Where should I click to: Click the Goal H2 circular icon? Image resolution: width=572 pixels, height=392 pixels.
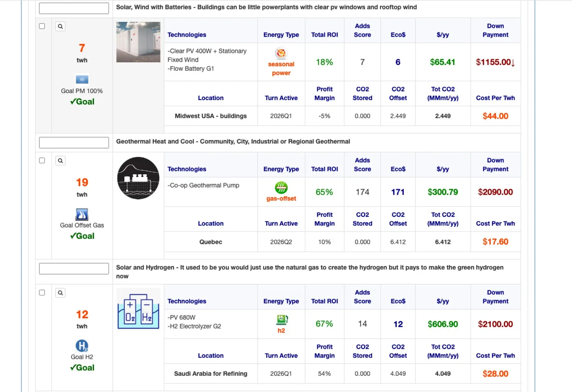82,346
